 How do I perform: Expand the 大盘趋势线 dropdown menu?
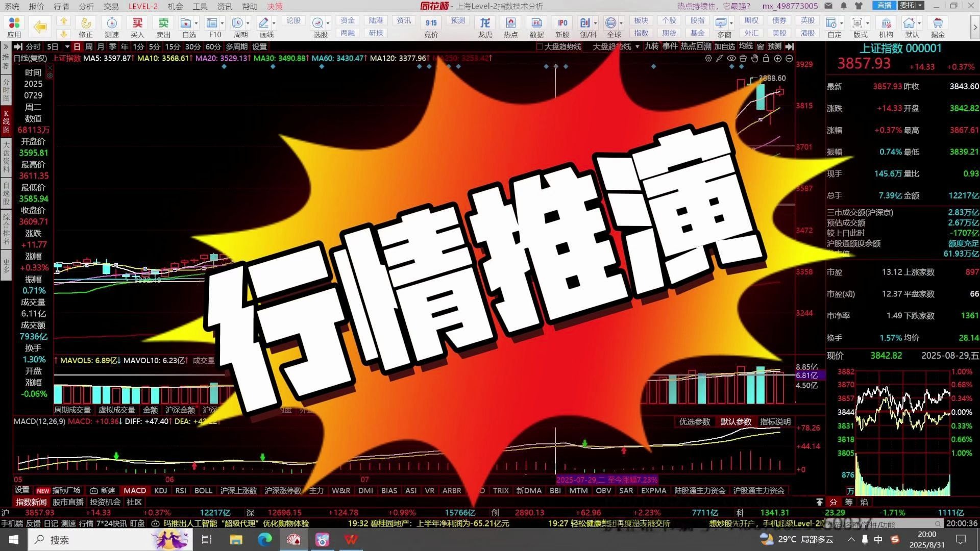636,46
